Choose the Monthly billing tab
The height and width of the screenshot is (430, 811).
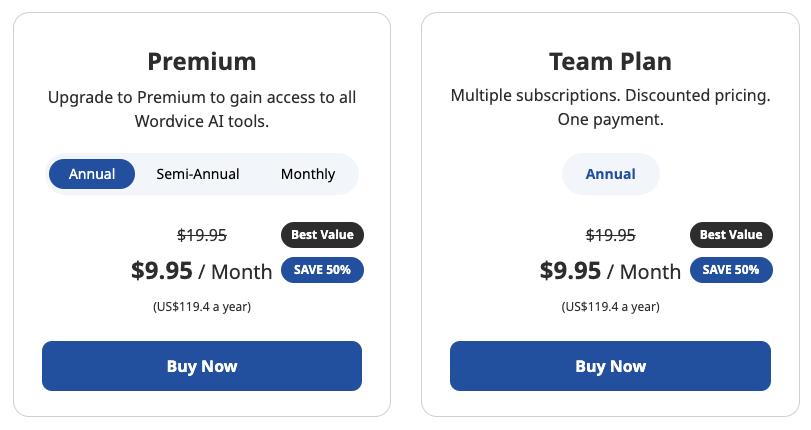[x=308, y=174]
